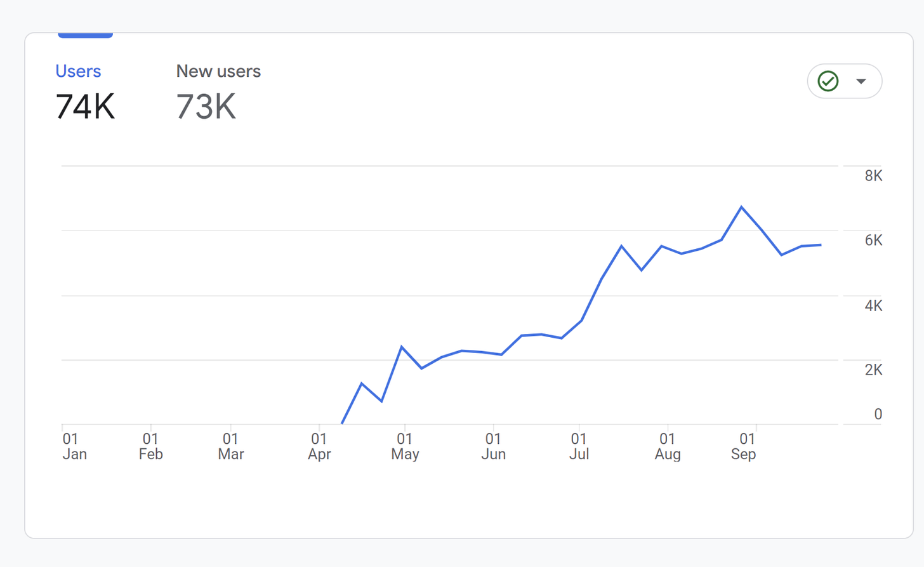Click the 01 Jan x-axis label
Image resolution: width=924 pixels, height=567 pixels.
tap(74, 446)
